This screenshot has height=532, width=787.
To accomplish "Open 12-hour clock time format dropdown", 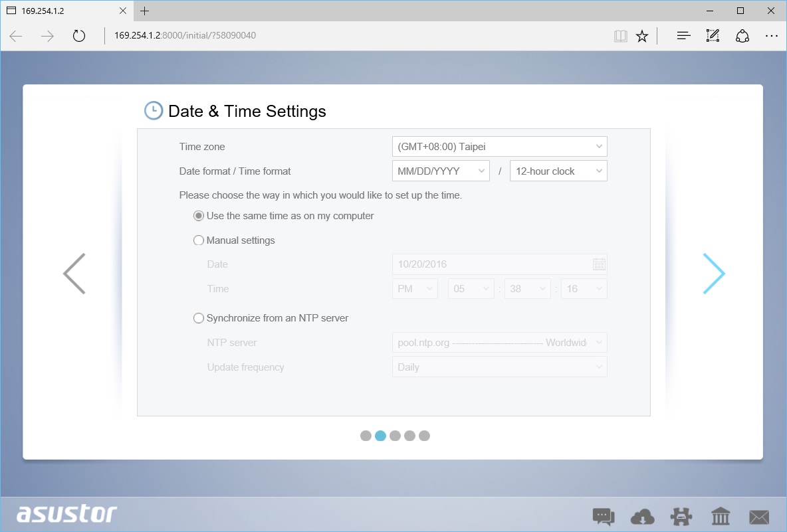I will point(558,171).
